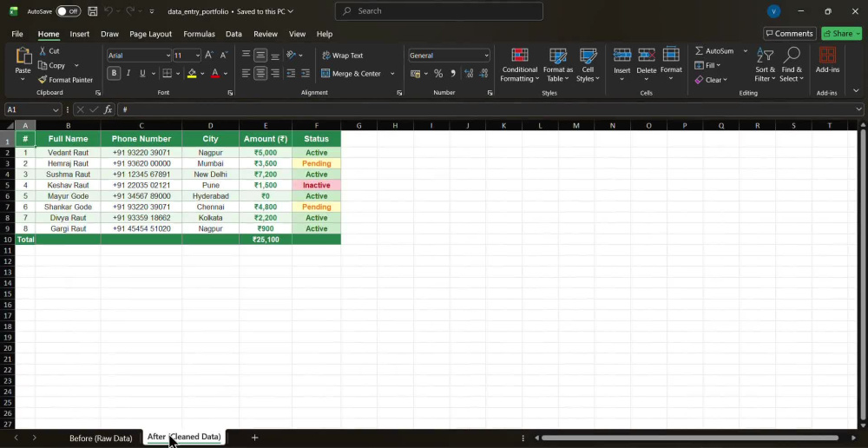Switch to the Data ribbon tab
This screenshot has height=448, width=868.
[233, 34]
